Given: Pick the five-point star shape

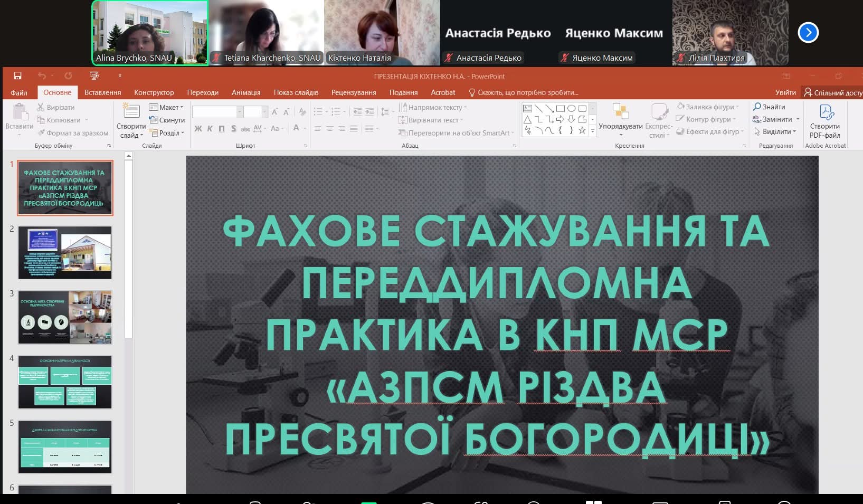Looking at the screenshot, I should (x=582, y=130).
